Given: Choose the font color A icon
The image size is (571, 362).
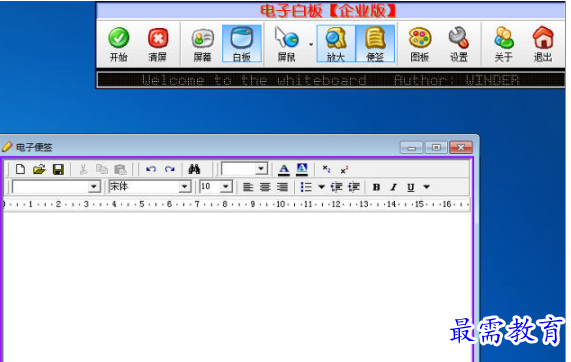Looking at the screenshot, I should click(284, 169).
